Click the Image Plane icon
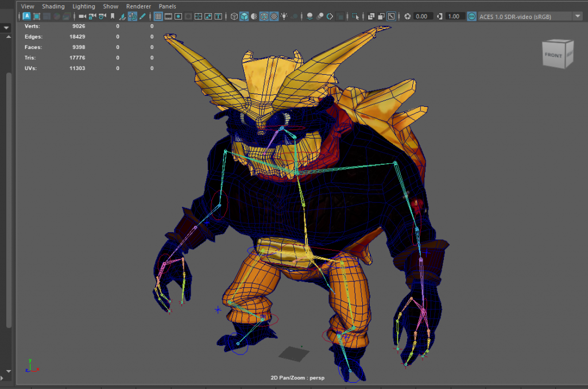Screen dimensions: 588x389 pos(122,17)
